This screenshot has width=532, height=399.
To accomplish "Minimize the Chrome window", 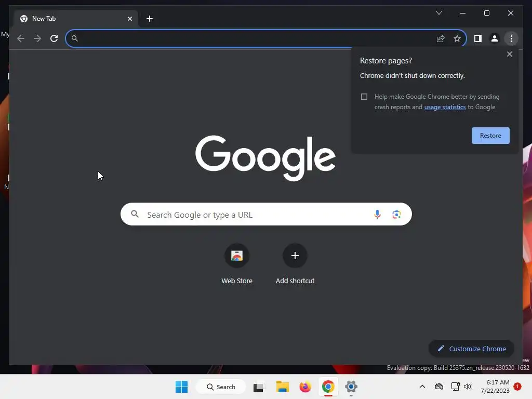I will [462, 13].
